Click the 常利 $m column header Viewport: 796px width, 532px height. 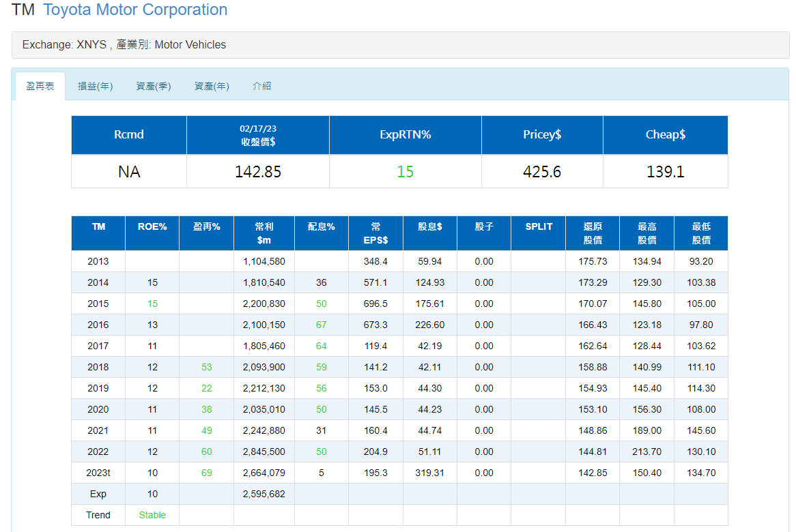point(264,233)
